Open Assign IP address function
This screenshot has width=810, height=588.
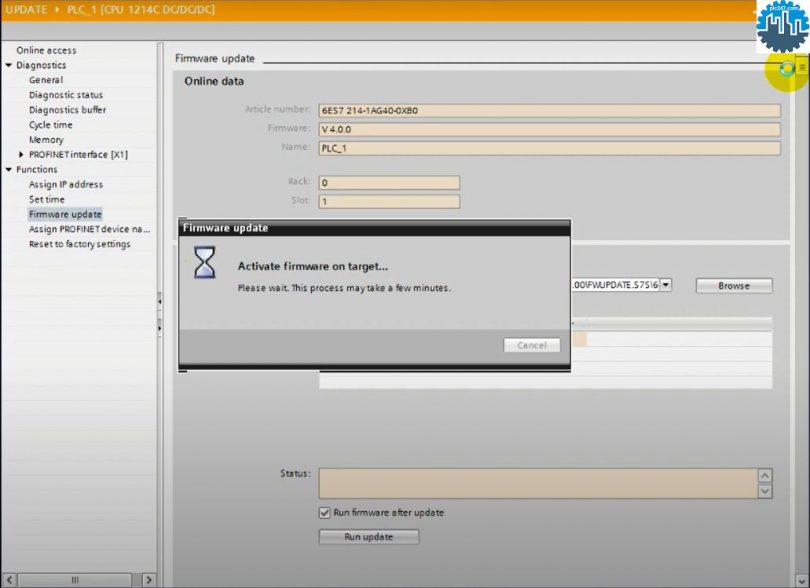tap(66, 184)
